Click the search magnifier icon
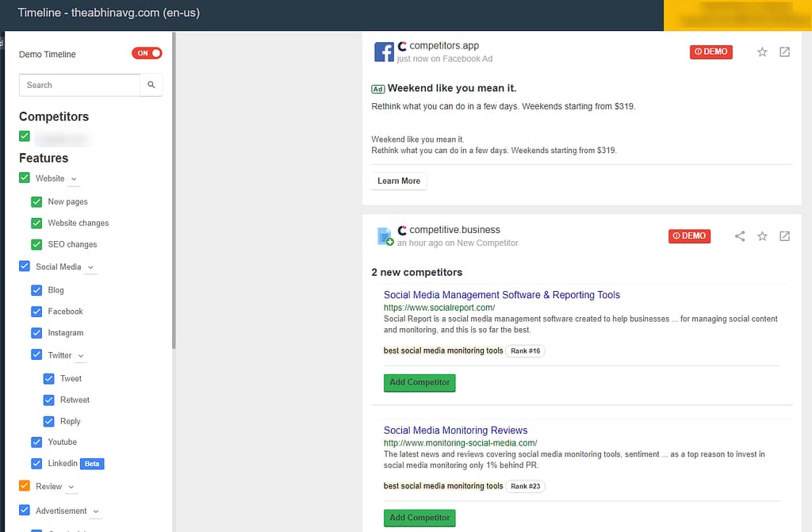This screenshot has height=532, width=812. pos(151,85)
